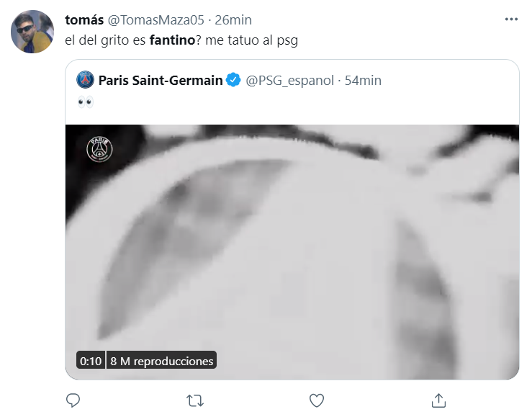
Task: Click the 8 M reproducciones view count
Action: coord(161,360)
